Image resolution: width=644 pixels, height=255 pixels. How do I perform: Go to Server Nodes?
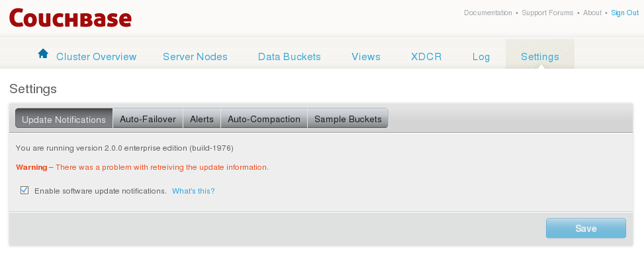click(195, 57)
